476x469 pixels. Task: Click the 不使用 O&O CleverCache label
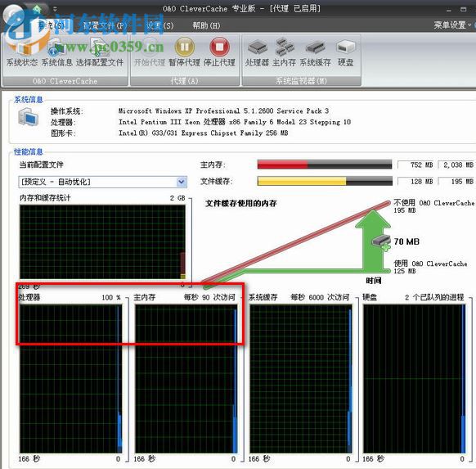point(433,203)
